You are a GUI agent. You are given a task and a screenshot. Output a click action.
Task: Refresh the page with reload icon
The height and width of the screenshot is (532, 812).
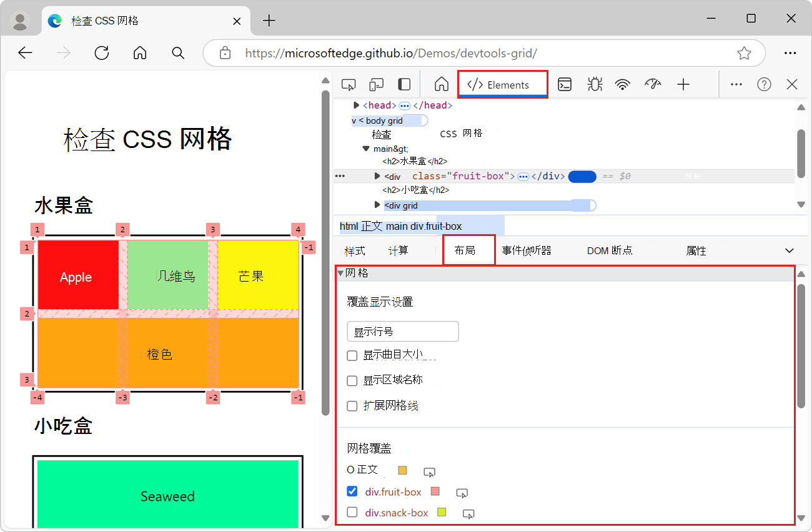102,53
